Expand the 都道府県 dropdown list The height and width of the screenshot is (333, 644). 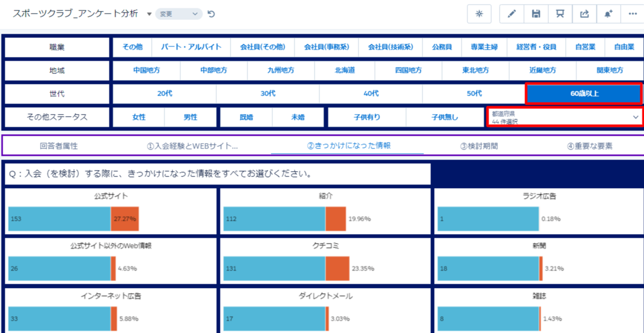[565, 117]
